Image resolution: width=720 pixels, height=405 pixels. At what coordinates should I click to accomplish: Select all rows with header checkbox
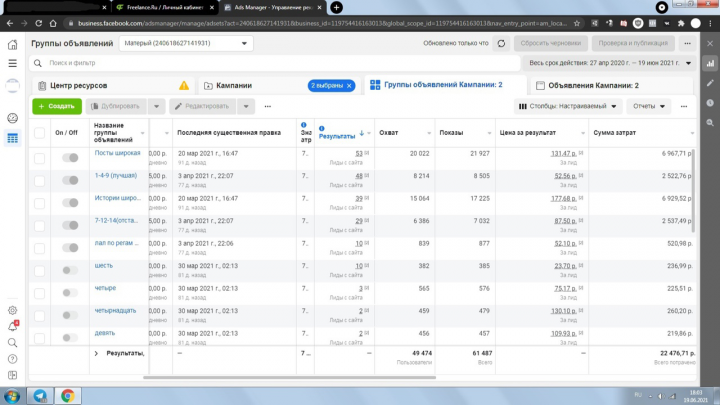pos(39,133)
